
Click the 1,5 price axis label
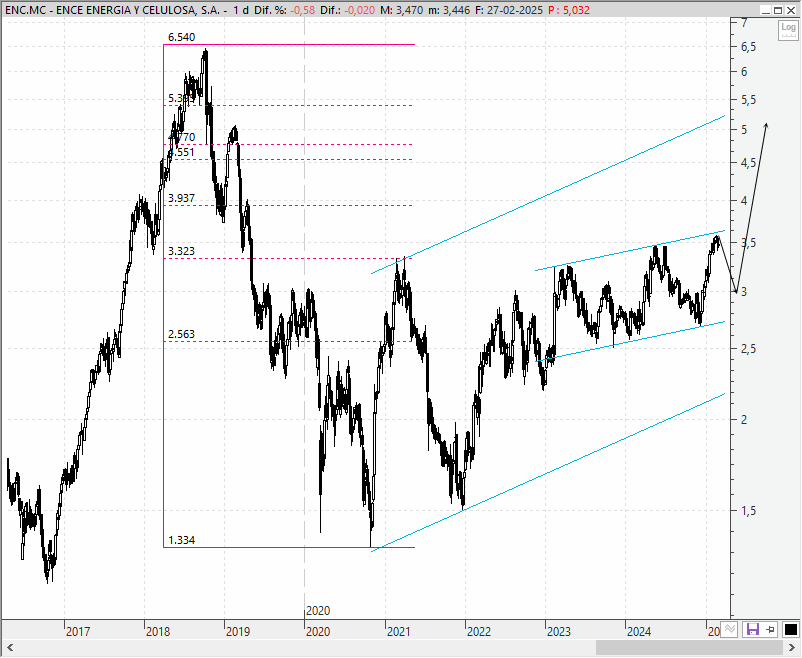point(748,511)
